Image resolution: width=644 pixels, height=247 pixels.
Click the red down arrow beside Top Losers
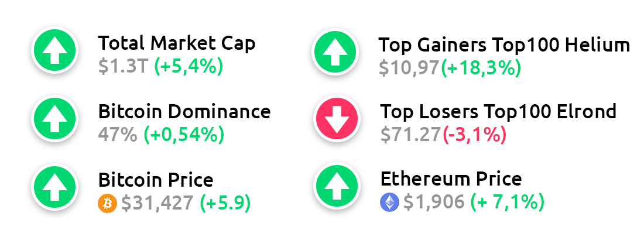click(337, 119)
